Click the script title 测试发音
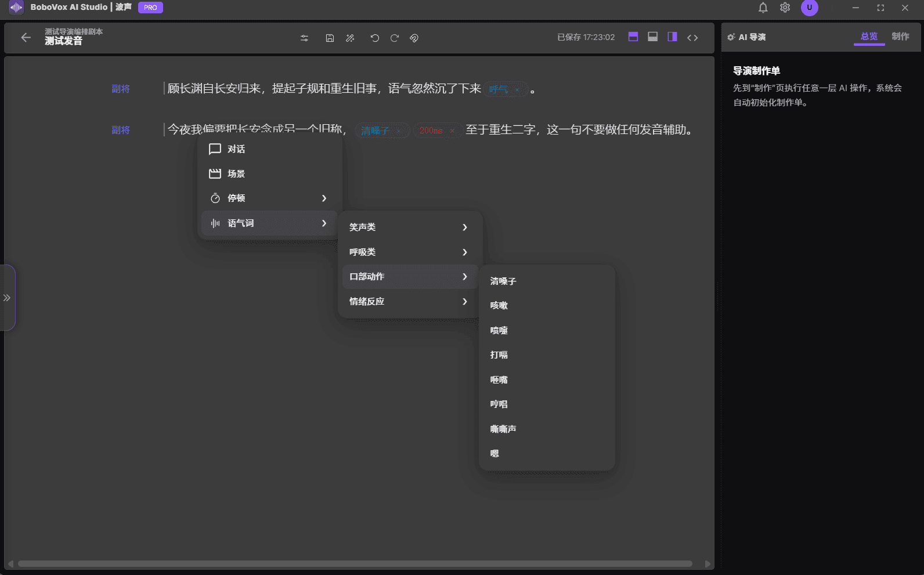Screen dimensions: 924x575 [63, 41]
